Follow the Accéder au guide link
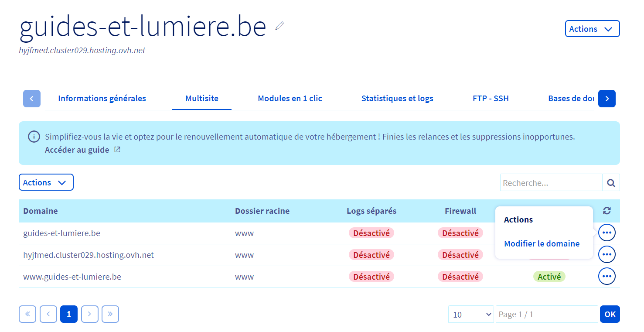Image resolution: width=644 pixels, height=332 pixels. click(77, 150)
